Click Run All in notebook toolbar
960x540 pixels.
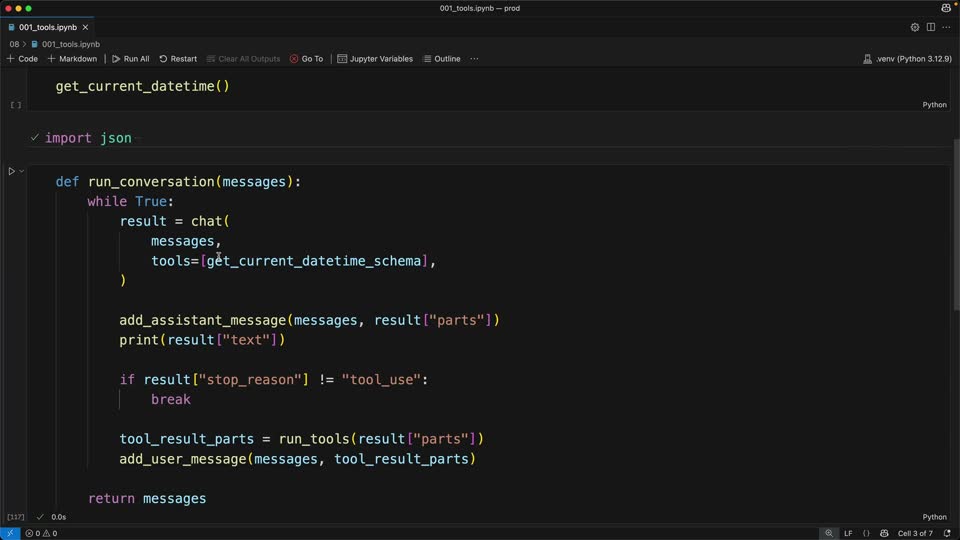coord(130,59)
